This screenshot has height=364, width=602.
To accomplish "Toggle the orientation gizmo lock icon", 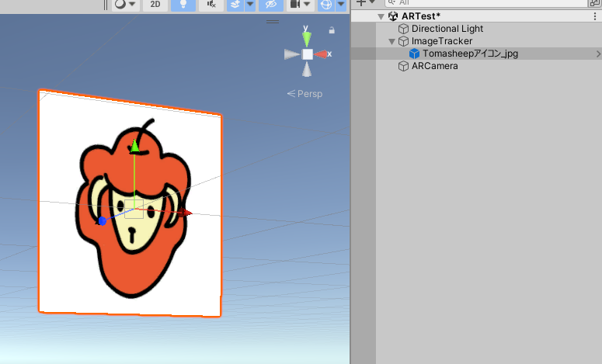I will tap(332, 30).
